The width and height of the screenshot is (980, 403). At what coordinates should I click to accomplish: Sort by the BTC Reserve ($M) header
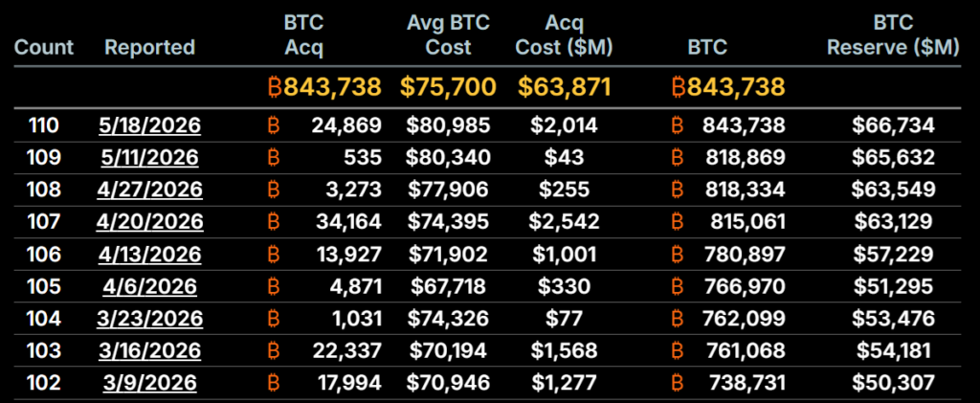click(x=893, y=35)
